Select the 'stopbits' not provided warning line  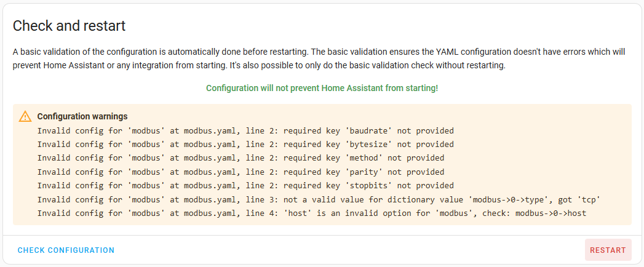click(x=245, y=186)
